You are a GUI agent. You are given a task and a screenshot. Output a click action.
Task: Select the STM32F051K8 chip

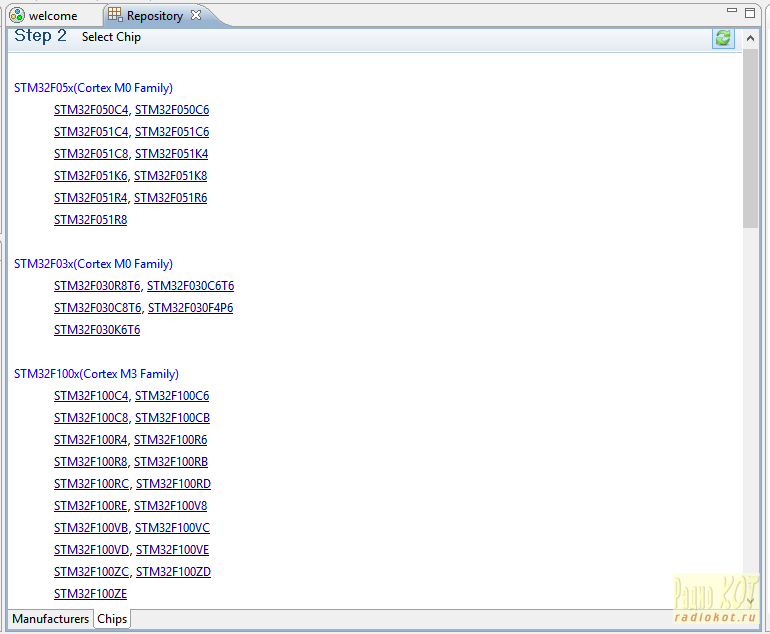pos(171,176)
